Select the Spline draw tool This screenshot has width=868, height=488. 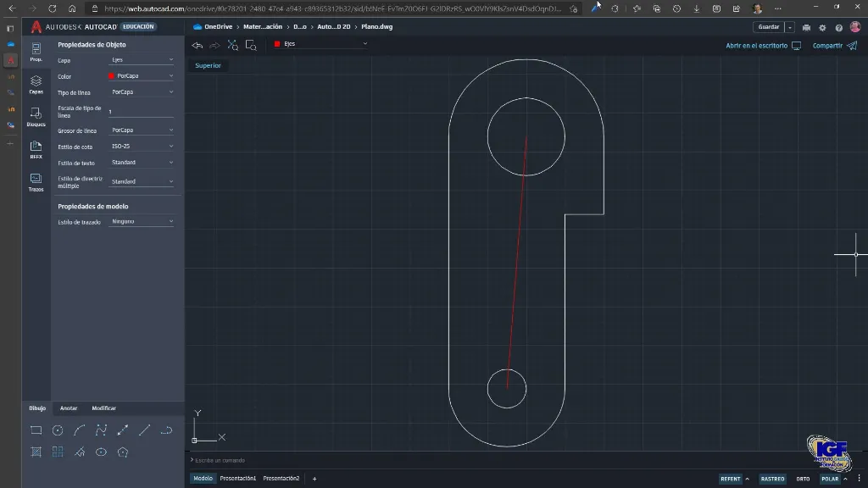coord(101,430)
